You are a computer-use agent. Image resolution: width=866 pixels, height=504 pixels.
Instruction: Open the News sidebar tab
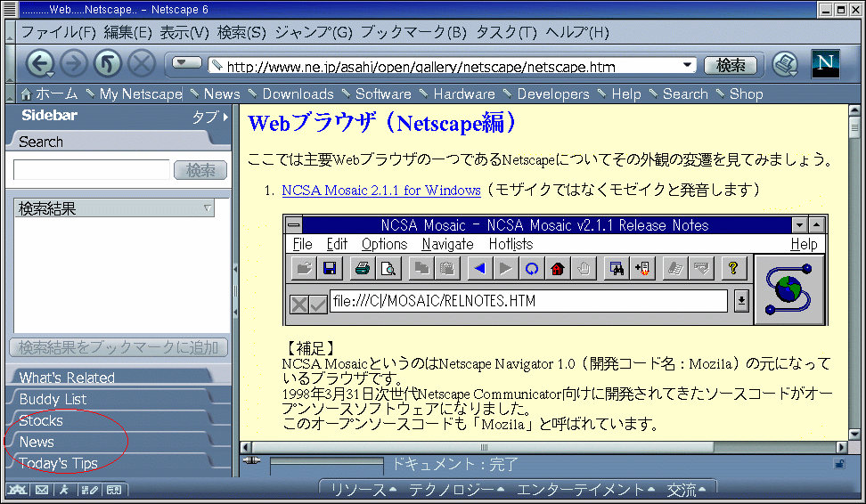click(x=110, y=442)
